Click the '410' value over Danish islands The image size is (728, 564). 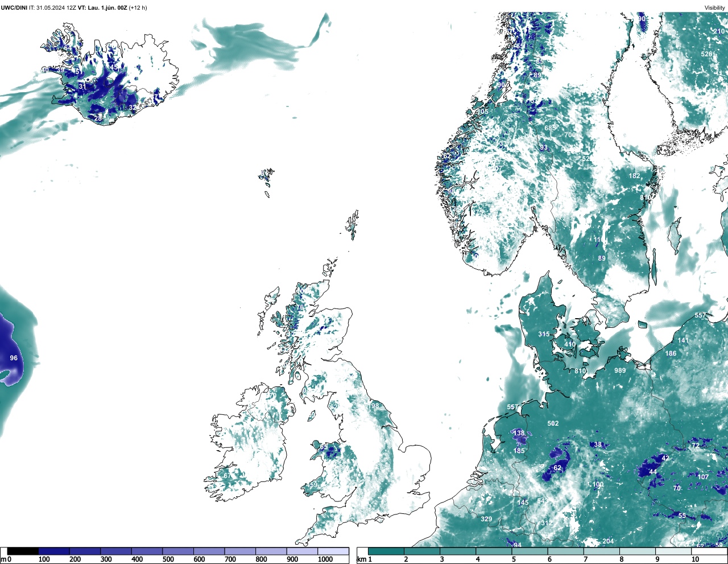570,344
